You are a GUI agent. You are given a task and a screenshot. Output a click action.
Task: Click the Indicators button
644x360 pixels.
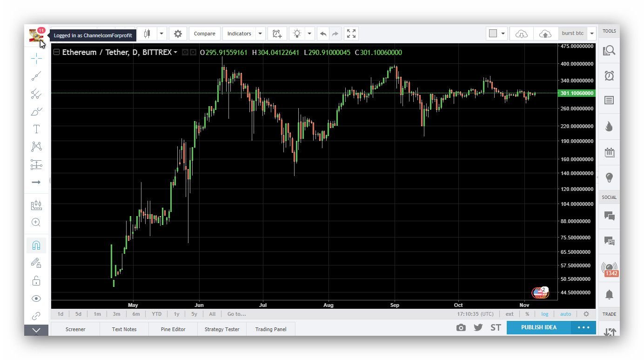(239, 34)
